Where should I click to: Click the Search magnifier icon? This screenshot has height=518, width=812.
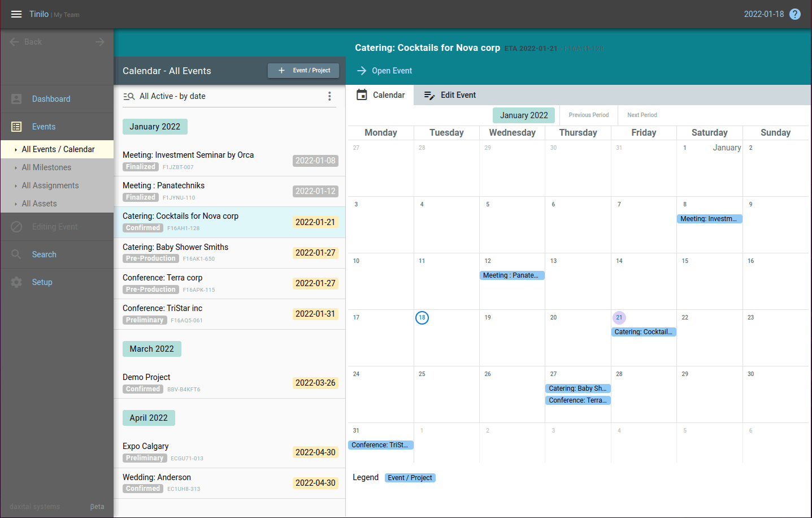(x=16, y=254)
